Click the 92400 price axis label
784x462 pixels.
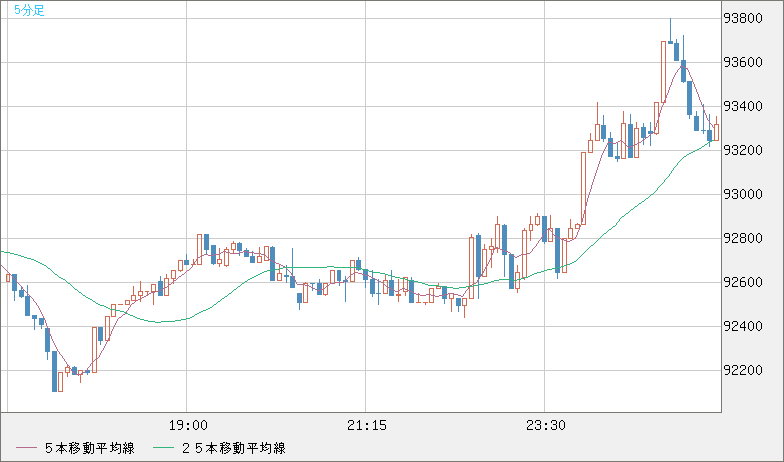[743, 326]
